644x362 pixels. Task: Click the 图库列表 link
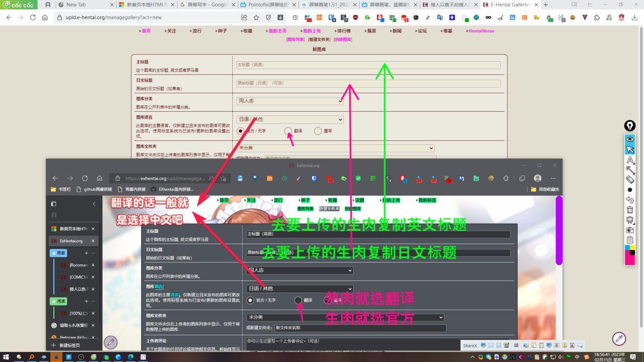point(295,39)
